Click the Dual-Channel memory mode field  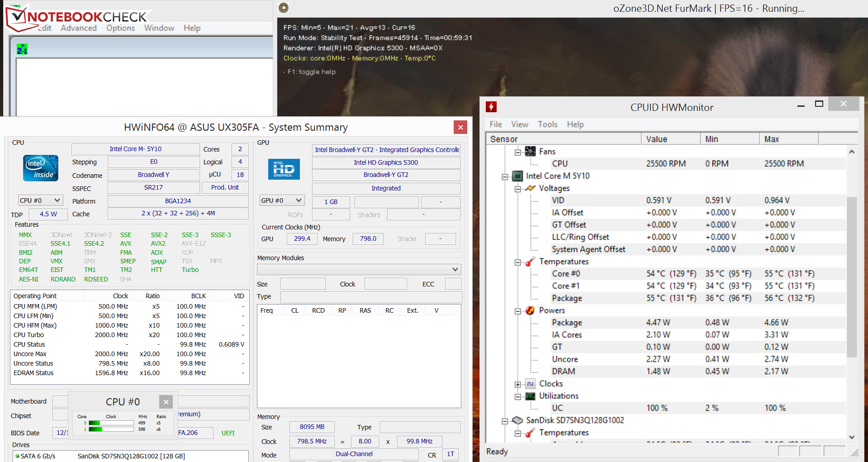click(x=354, y=454)
